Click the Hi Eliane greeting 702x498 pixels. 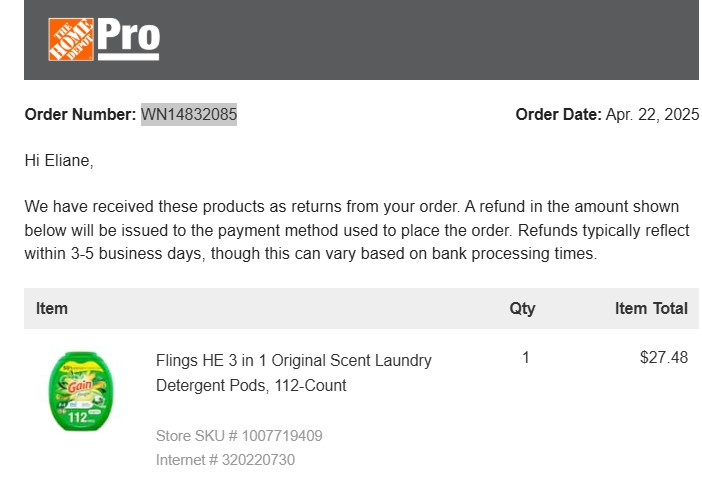pyautogui.click(x=59, y=160)
